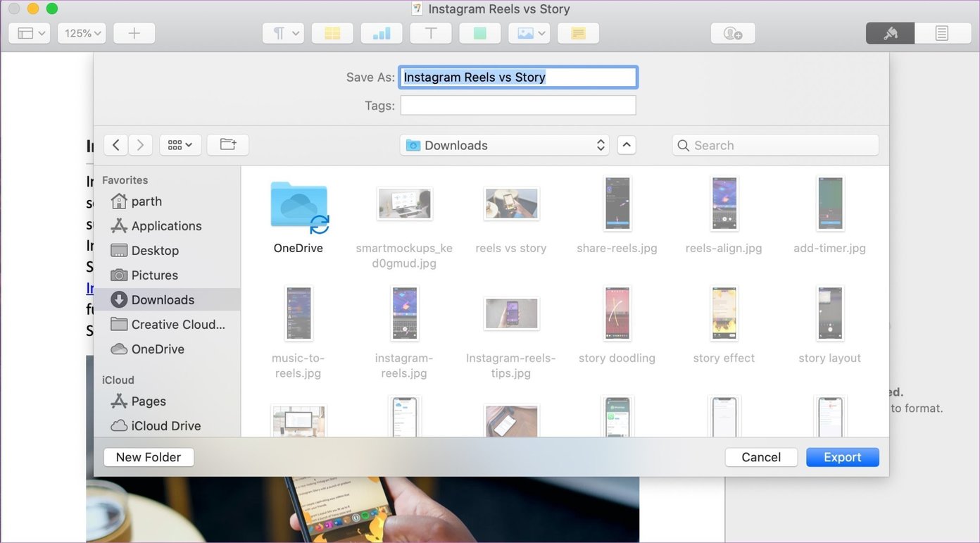The width and height of the screenshot is (980, 543).
Task: Insert a shape from Pages toolbar
Action: pyautogui.click(x=480, y=33)
